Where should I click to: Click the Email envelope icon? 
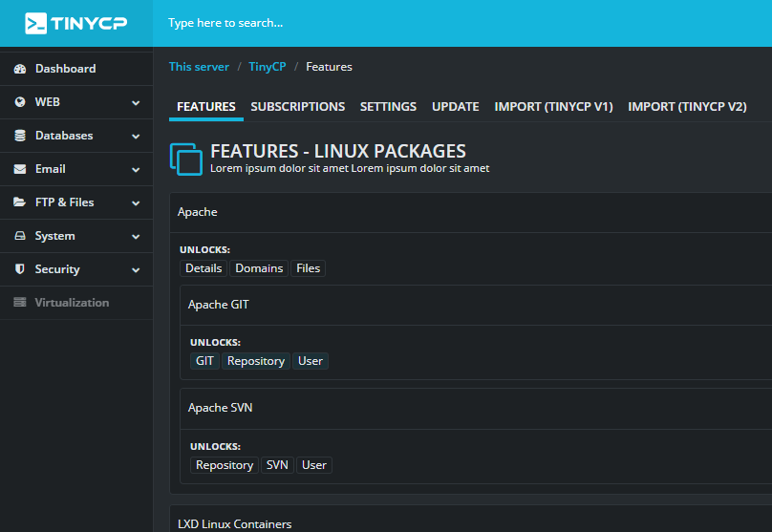(20, 169)
